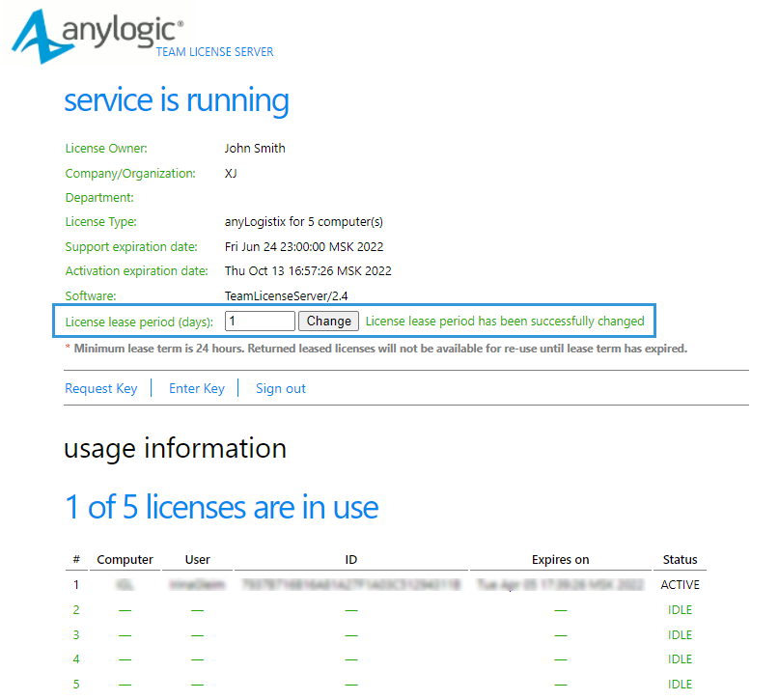Select the software version TeamLicenseServer/2.4

point(286,296)
